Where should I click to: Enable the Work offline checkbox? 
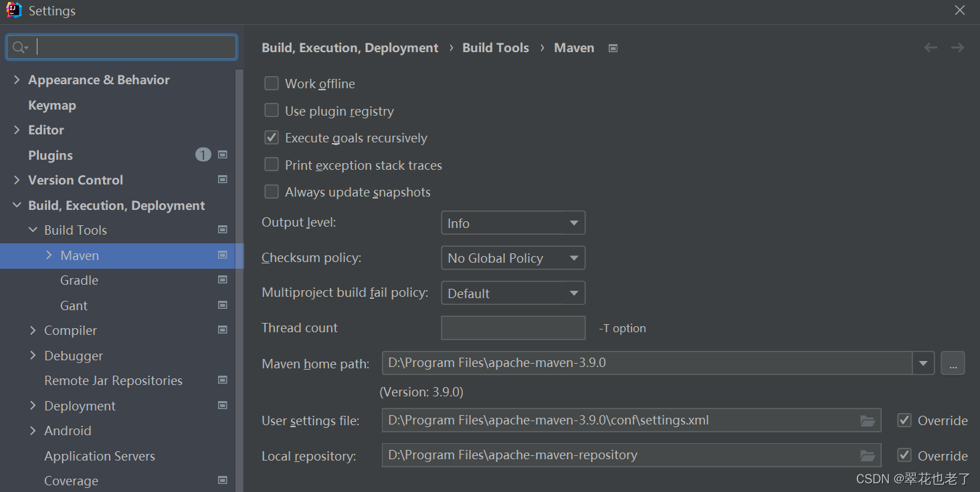272,84
